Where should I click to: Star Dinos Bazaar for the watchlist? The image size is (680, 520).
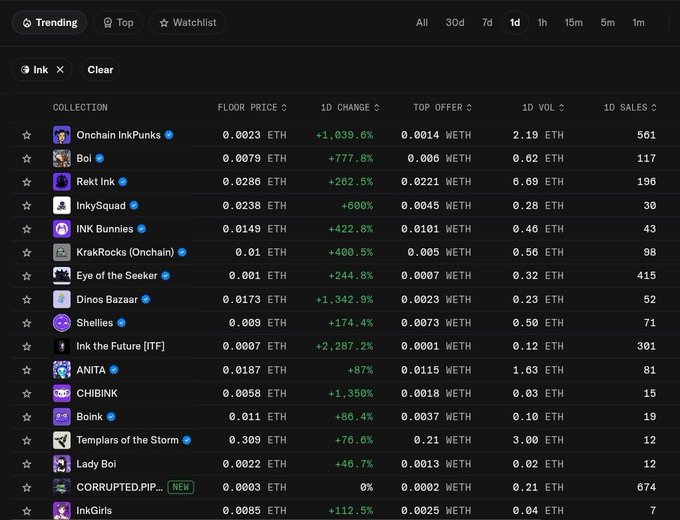[x=27, y=299]
